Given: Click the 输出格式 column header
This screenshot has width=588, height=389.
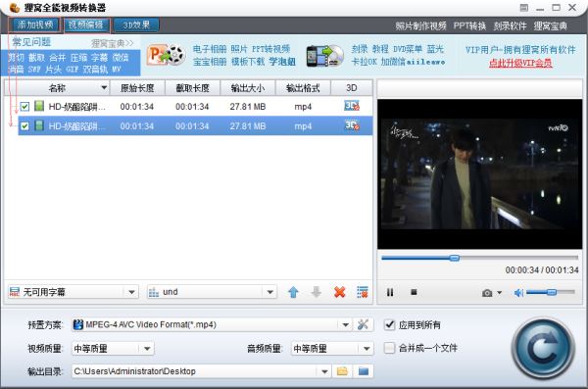Looking at the screenshot, I should (x=303, y=88).
